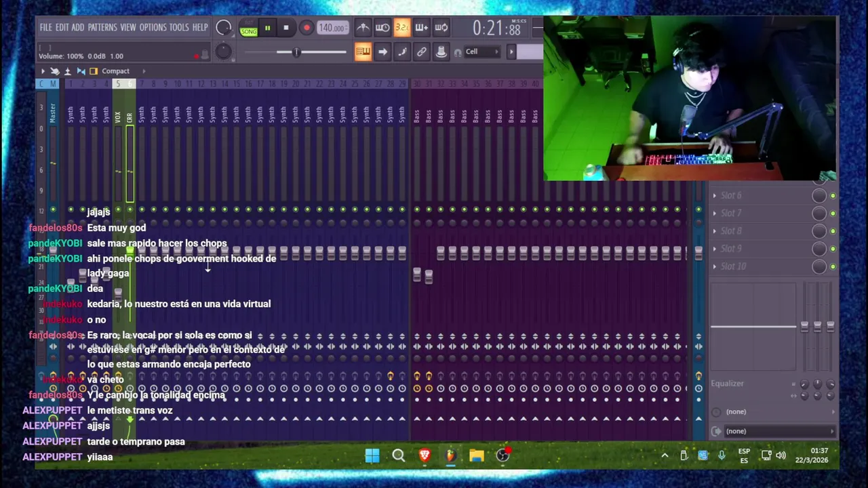Adjust the Slot 10 mix level knob
The image size is (868, 488).
tap(819, 266)
